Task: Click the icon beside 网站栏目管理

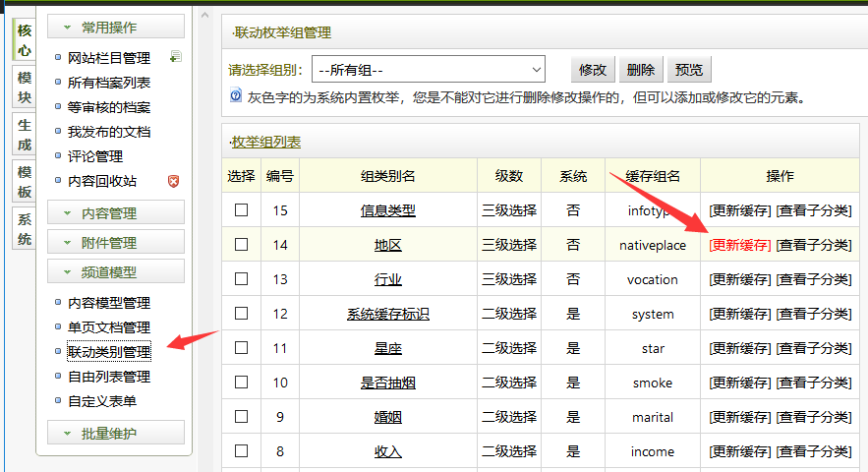Action: (x=176, y=56)
